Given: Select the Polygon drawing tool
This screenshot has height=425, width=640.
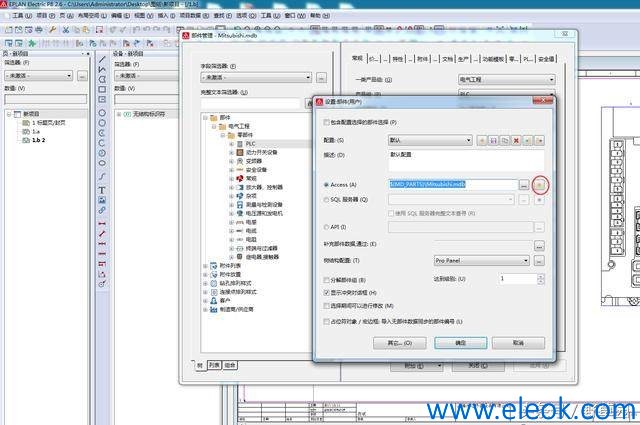Looking at the screenshot, I should coord(102,79).
